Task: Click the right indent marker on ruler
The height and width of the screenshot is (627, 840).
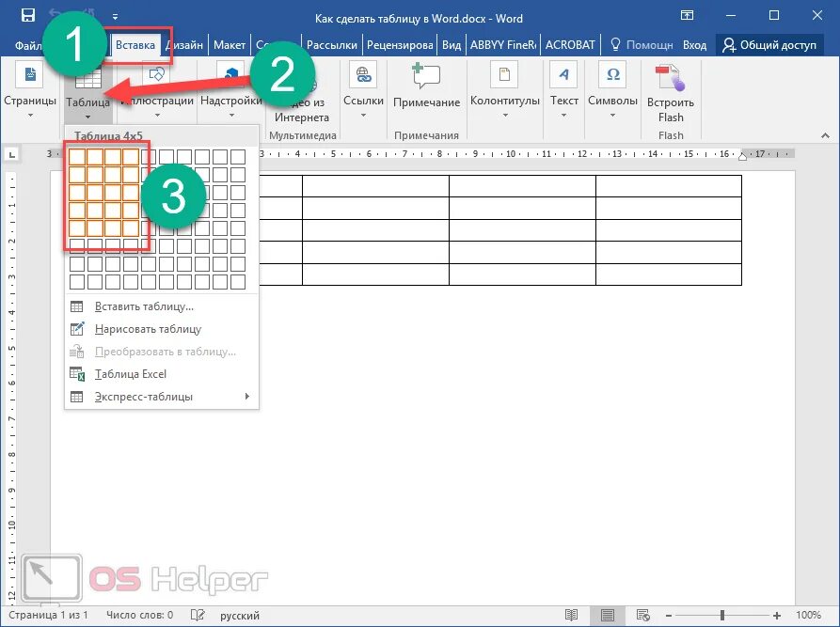Action: click(742, 156)
